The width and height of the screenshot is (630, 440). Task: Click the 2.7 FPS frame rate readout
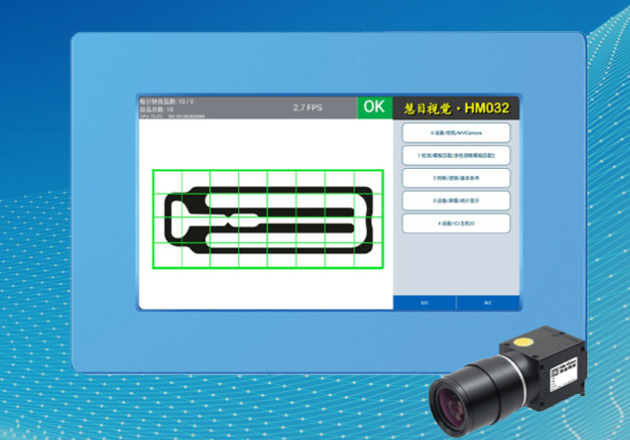pyautogui.click(x=309, y=107)
